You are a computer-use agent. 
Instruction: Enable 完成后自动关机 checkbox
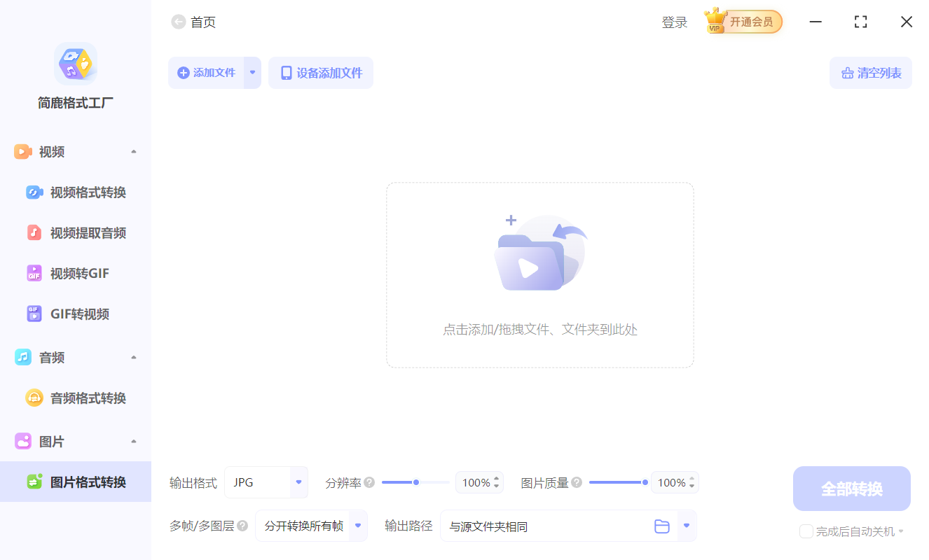806,531
